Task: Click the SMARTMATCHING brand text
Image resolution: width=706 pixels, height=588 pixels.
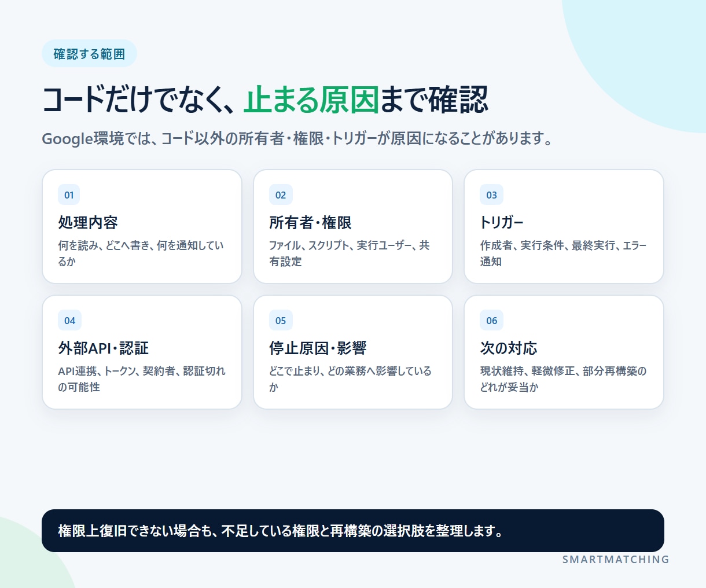Action: (616, 560)
